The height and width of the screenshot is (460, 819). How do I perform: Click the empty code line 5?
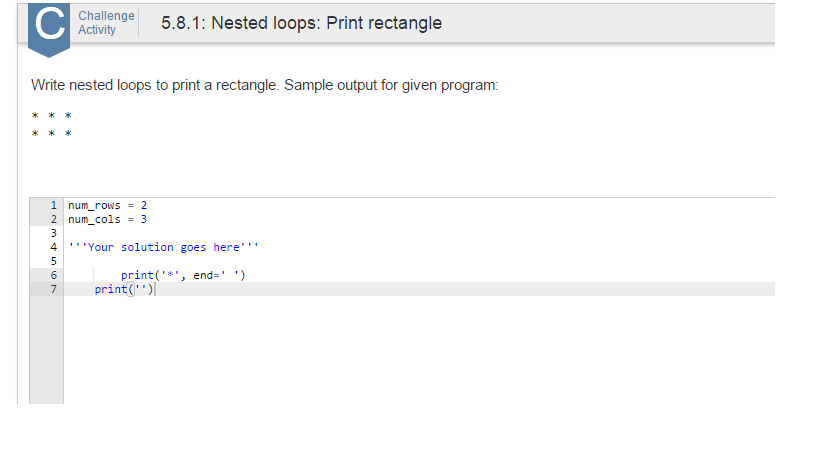(419, 261)
